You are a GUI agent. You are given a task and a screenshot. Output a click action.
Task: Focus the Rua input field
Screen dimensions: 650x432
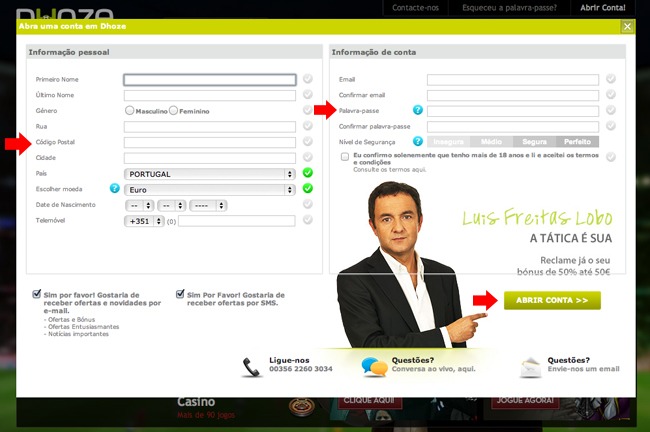(210, 127)
